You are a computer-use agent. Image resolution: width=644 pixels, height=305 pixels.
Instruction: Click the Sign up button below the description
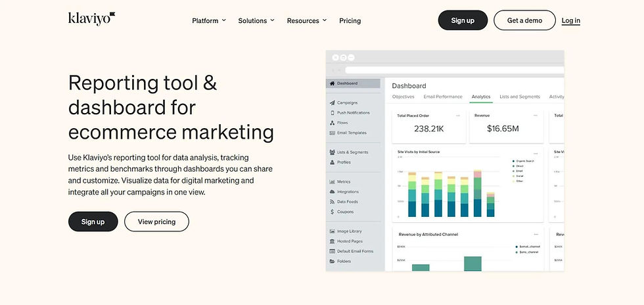pos(93,222)
